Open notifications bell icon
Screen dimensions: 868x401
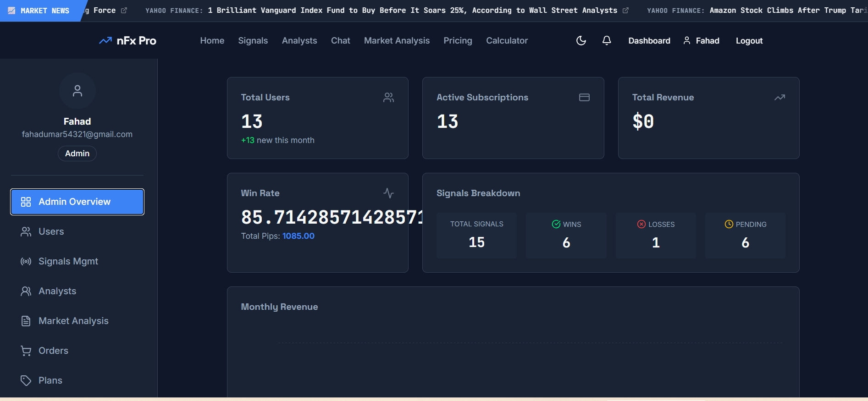point(607,41)
